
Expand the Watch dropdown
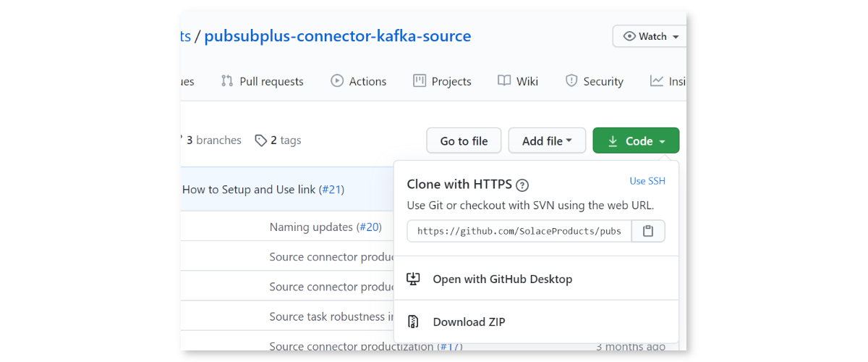[650, 36]
